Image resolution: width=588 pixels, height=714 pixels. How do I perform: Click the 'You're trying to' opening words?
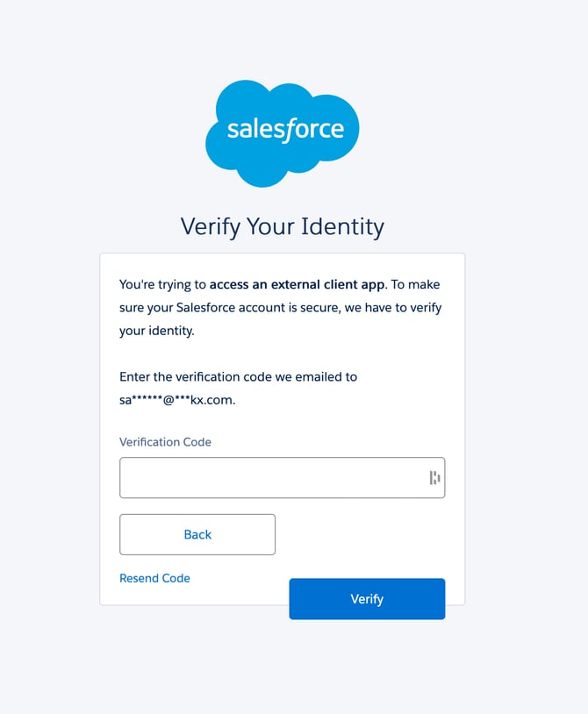click(162, 284)
